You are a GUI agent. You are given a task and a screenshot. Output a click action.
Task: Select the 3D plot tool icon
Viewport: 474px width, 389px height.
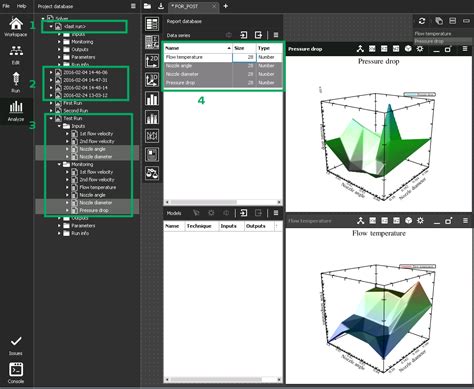point(152,80)
